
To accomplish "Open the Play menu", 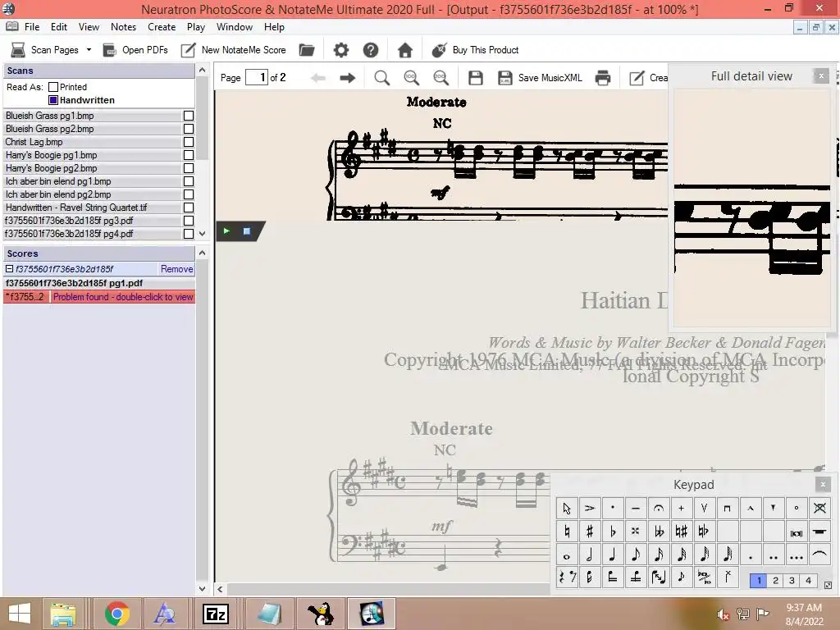I will pyautogui.click(x=196, y=27).
